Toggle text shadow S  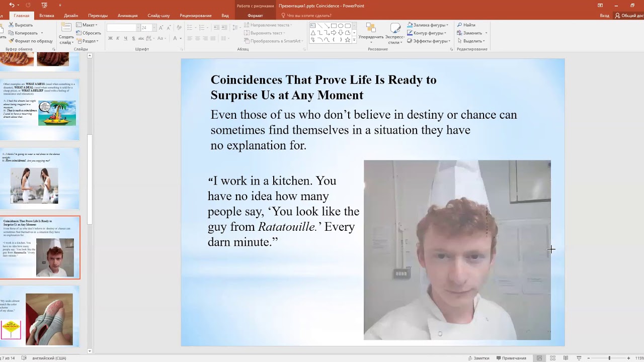click(x=133, y=38)
